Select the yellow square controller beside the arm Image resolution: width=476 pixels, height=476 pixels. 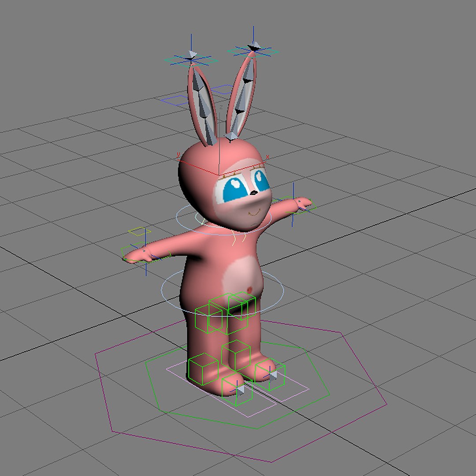click(x=139, y=231)
